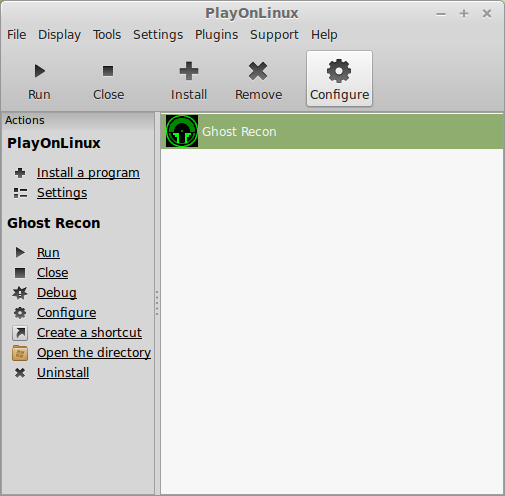Click the Debug link
Image resolution: width=505 pixels, height=496 pixels.
tap(57, 293)
